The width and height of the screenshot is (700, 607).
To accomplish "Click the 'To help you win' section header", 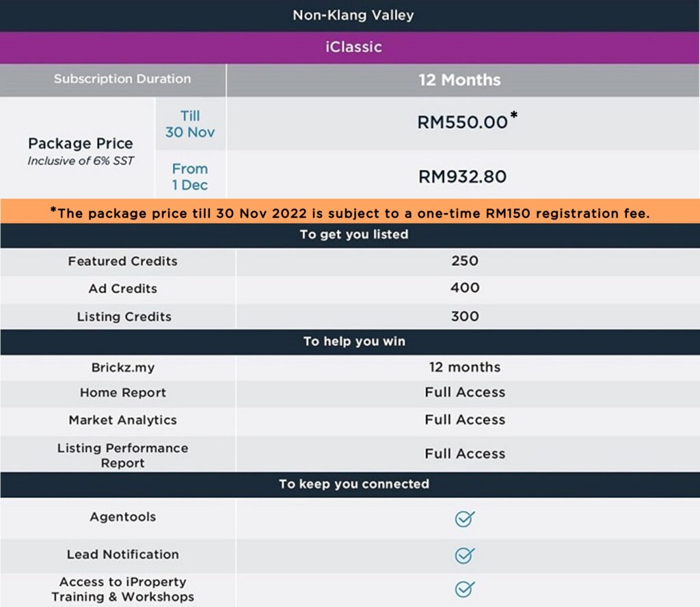I will click(x=355, y=342).
